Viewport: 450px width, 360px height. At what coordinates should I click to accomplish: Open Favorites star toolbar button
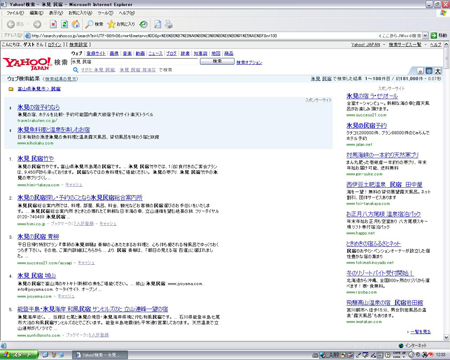[x=111, y=24]
